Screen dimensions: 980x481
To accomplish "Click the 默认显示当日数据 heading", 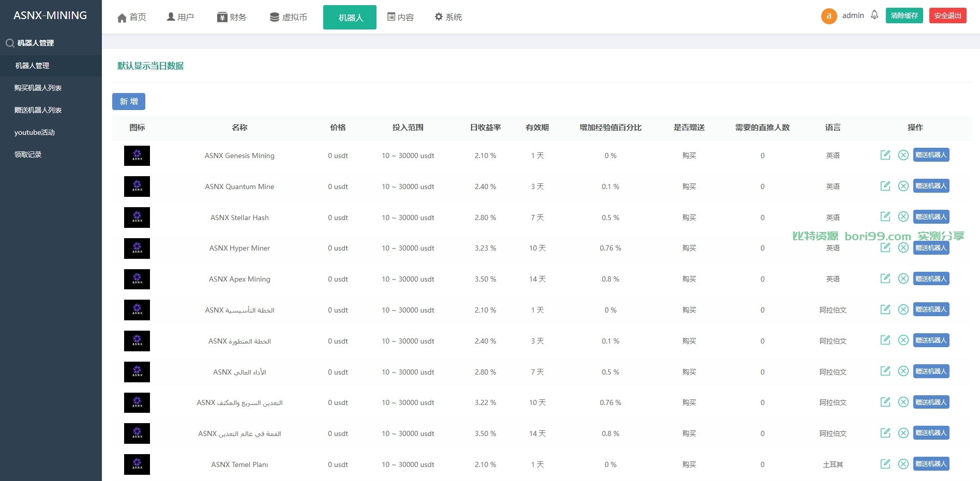I will tap(150, 66).
